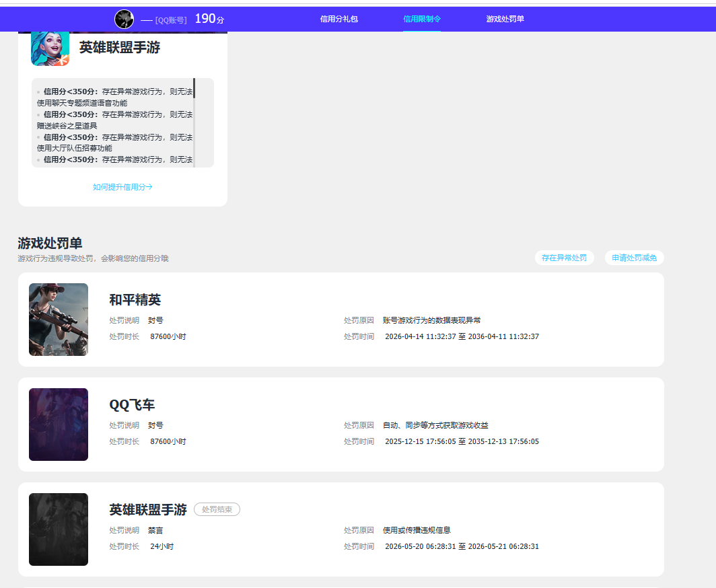Click the 赠送峡谷之星道具 restriction line
The width and height of the screenshot is (716, 588).
pyautogui.click(x=67, y=126)
